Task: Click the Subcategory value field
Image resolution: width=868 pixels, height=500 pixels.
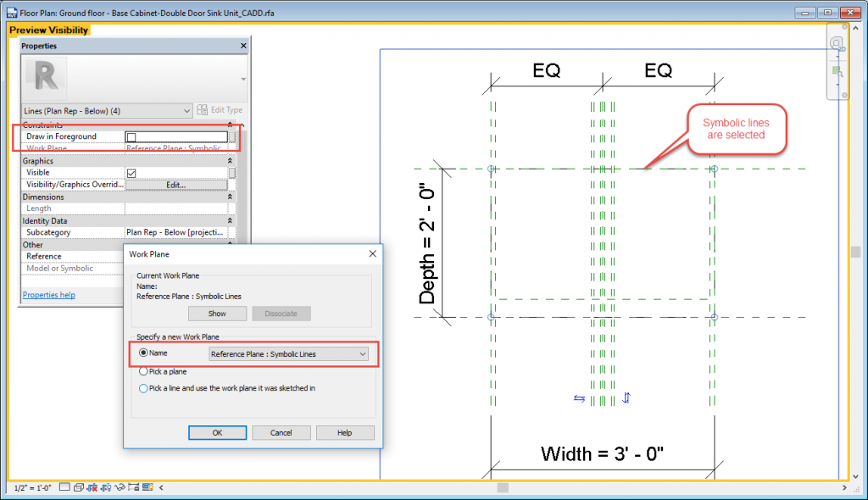Action: click(x=176, y=232)
